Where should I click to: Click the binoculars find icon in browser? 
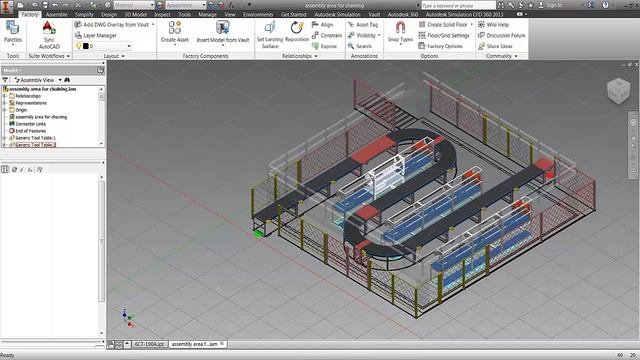coord(67,80)
